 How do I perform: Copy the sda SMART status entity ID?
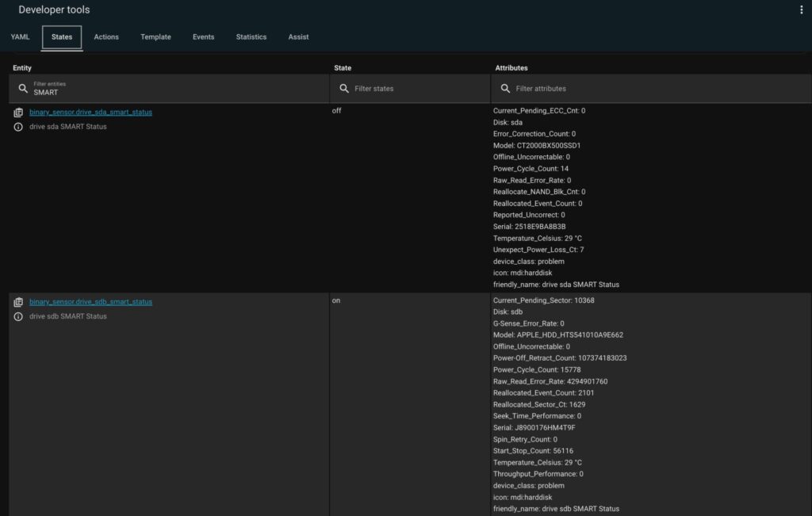pos(18,113)
